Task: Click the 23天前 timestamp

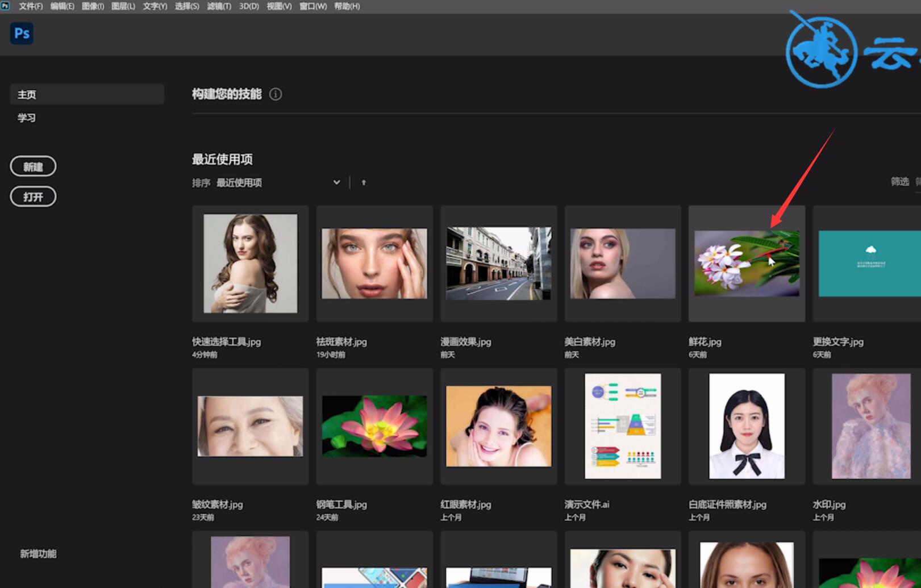Action: 203,518
